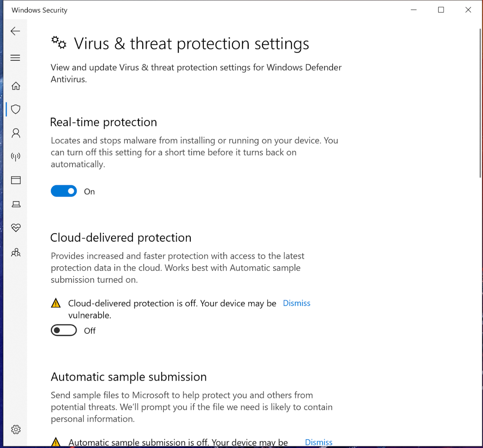Viewport: 483px width, 448px height.
Task: Open Device performance & health icon
Action: 16,228
